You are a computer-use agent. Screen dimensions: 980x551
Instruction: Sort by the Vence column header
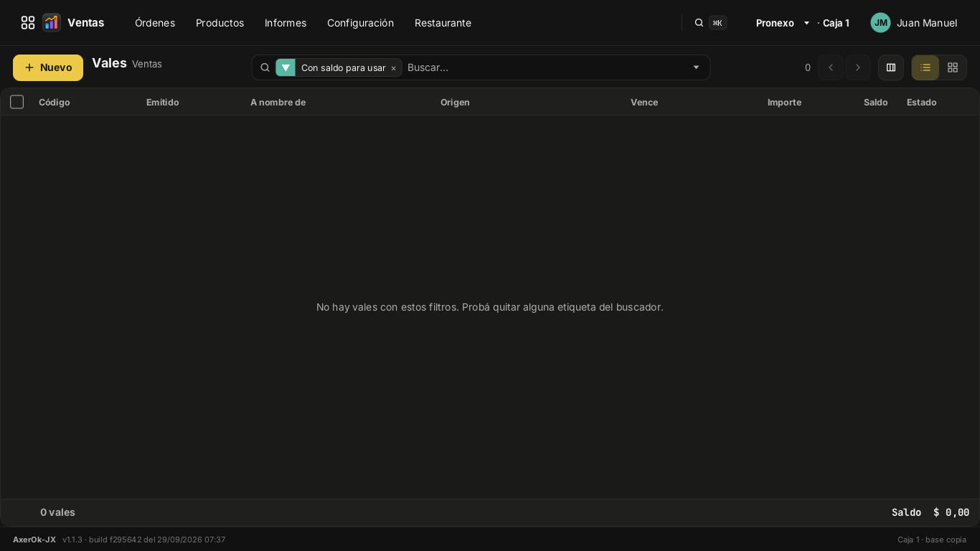pyautogui.click(x=644, y=102)
